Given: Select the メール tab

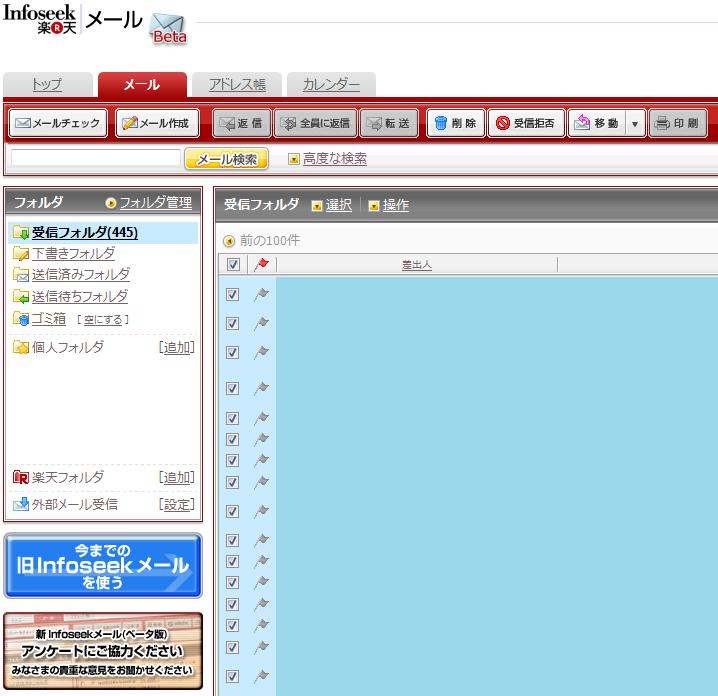Looking at the screenshot, I should pyautogui.click(x=142, y=84).
